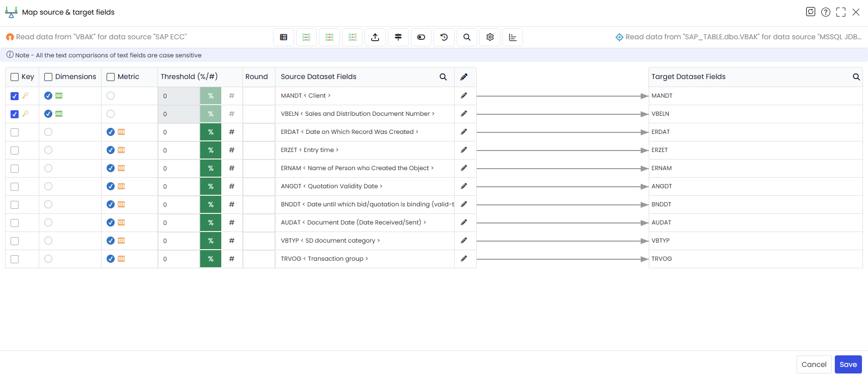Click the Round field for ANGDT row
Screen dimensions: 868x377
(259, 186)
